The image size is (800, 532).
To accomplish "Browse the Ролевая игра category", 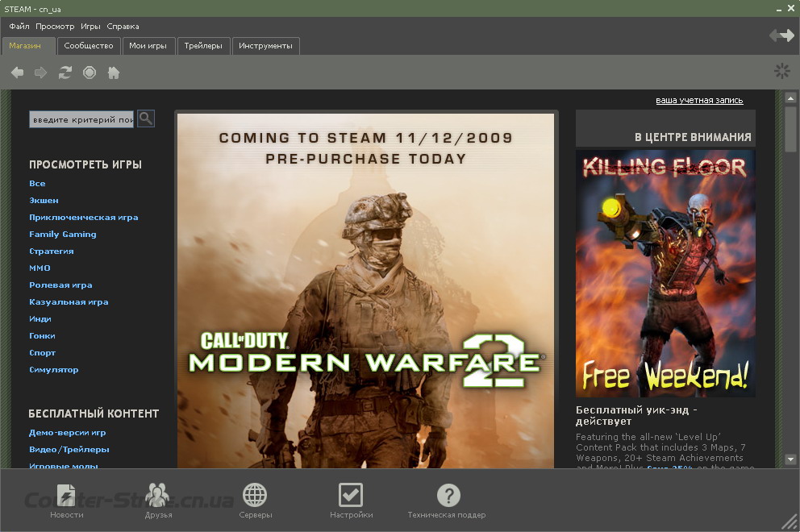I will pos(60,285).
